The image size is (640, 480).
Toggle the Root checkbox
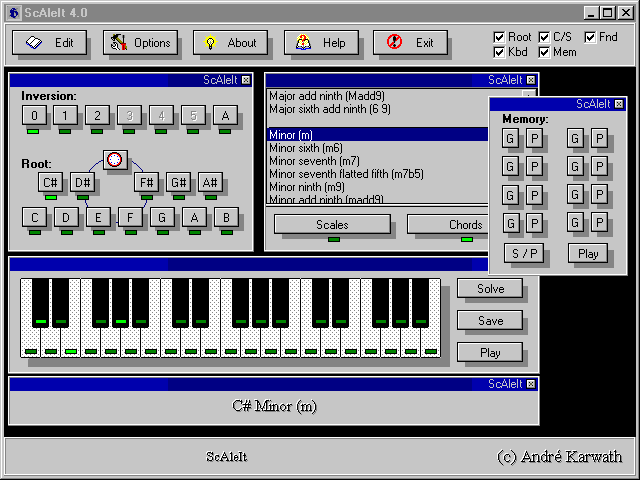[501, 37]
